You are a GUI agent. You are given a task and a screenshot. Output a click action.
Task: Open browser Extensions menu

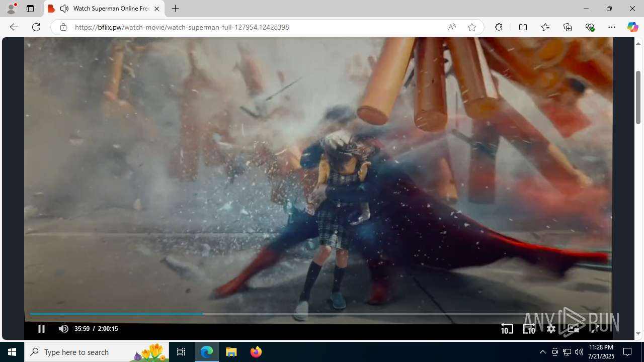click(499, 27)
